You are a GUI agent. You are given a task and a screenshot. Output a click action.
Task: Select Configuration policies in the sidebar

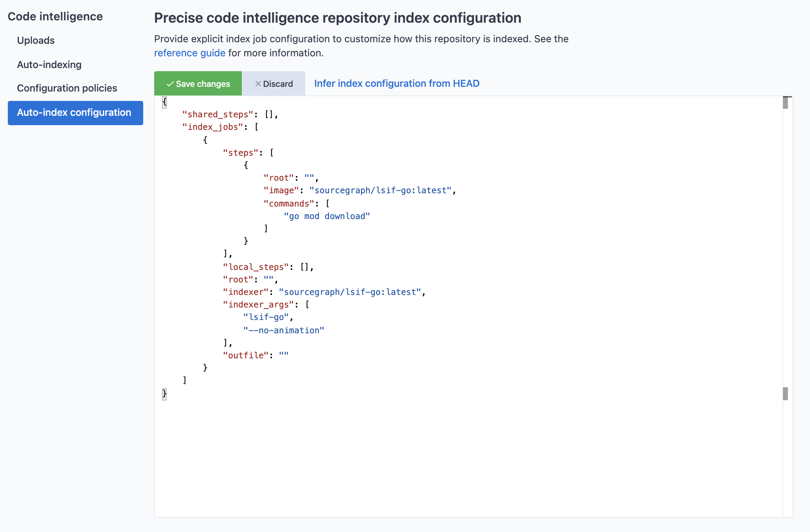pos(67,88)
